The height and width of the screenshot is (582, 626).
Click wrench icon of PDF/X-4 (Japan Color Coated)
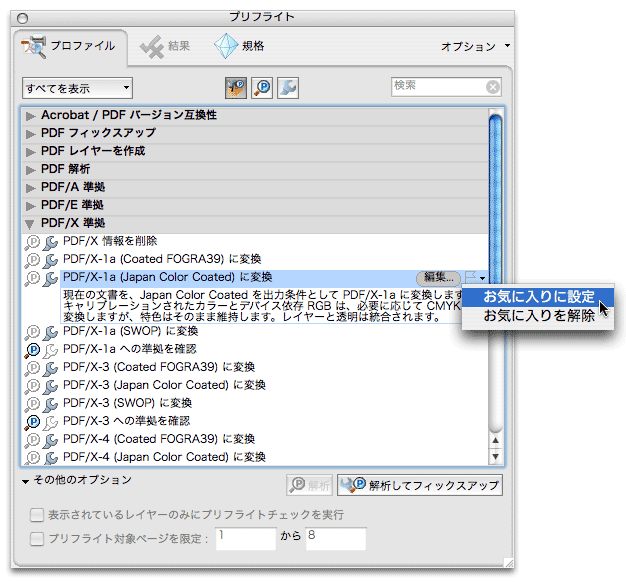pyautogui.click(x=50, y=457)
